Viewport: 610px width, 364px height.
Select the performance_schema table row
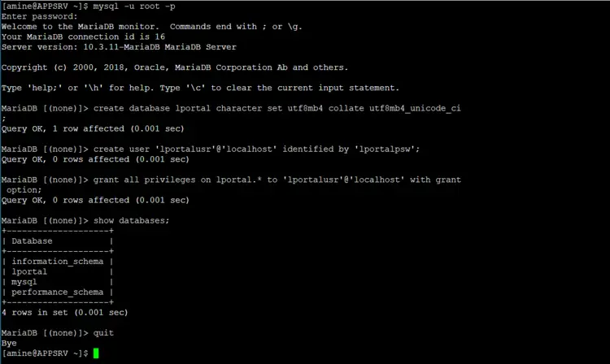[58, 292]
